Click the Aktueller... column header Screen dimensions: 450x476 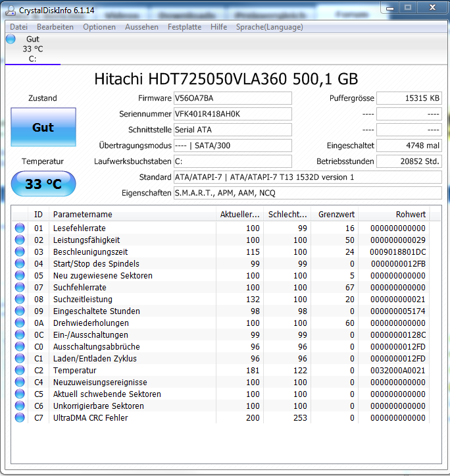point(239,215)
